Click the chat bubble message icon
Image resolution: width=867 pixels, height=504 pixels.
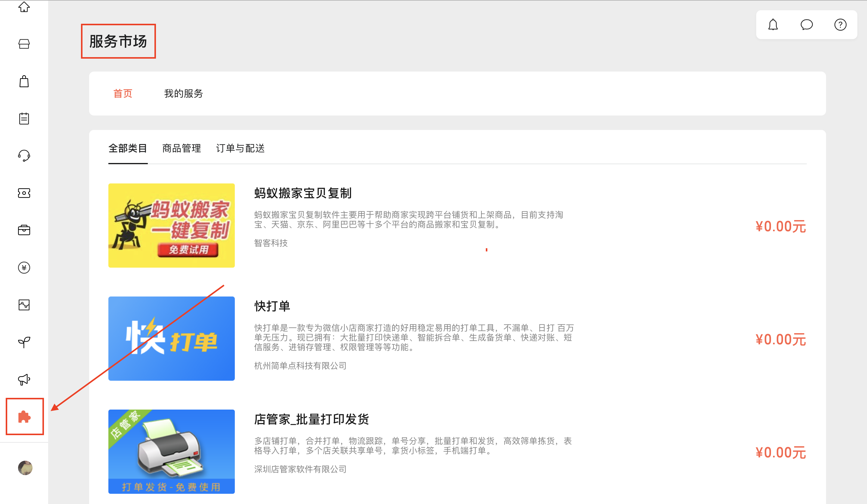click(806, 25)
